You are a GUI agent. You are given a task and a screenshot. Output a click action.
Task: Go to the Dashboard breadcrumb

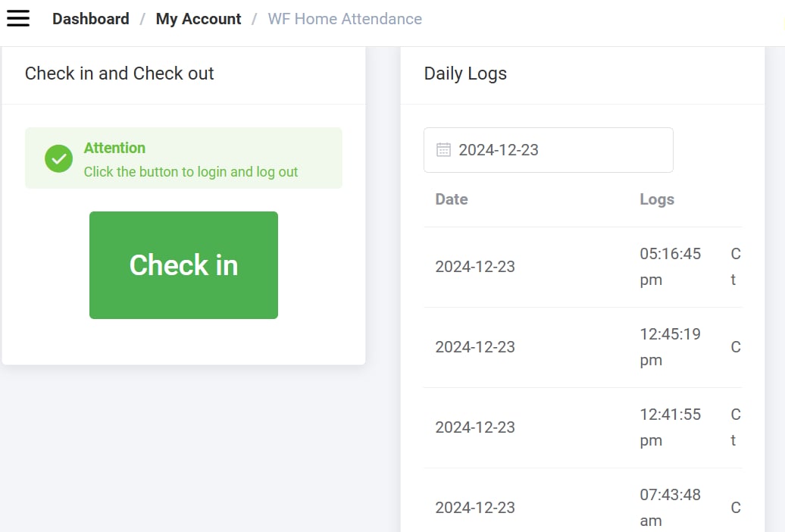(90, 19)
